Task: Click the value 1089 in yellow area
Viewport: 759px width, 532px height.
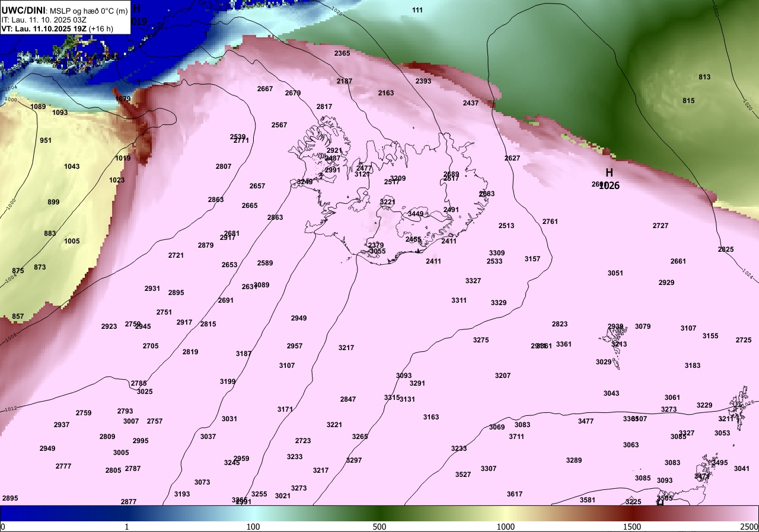Action: coord(38,107)
